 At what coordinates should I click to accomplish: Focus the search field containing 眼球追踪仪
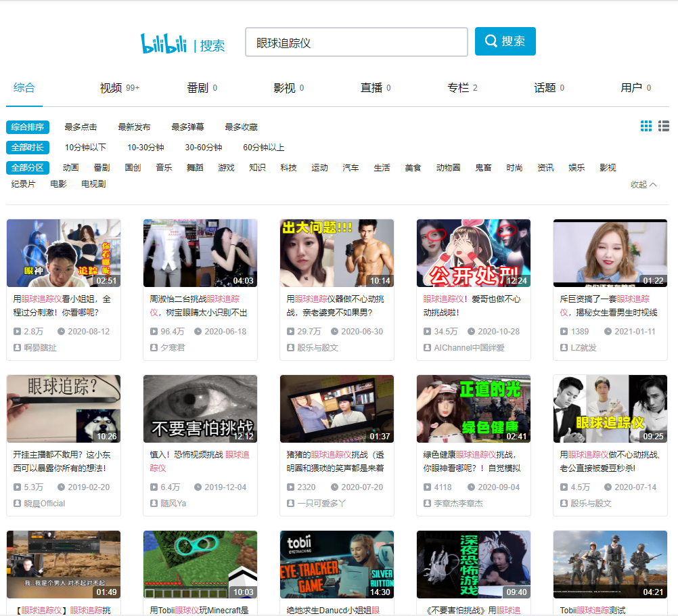357,42
